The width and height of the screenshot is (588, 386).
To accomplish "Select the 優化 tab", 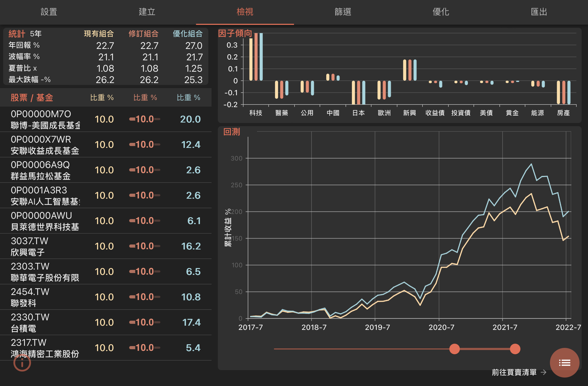I will pos(441,12).
